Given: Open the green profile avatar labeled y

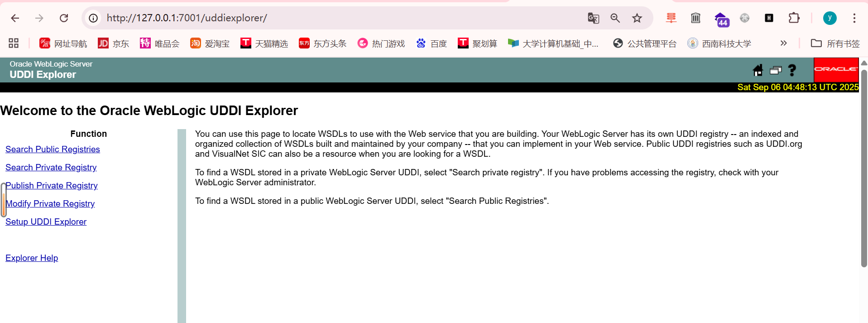Looking at the screenshot, I should coord(830,18).
